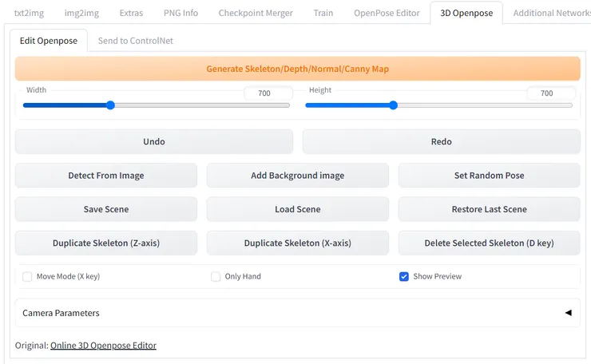Go to the Extras tab
Viewport: 591px width, 364px height.
132,13
